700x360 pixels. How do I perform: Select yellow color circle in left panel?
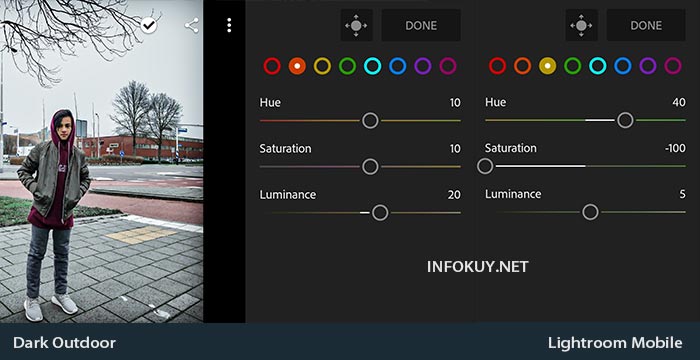click(322, 66)
